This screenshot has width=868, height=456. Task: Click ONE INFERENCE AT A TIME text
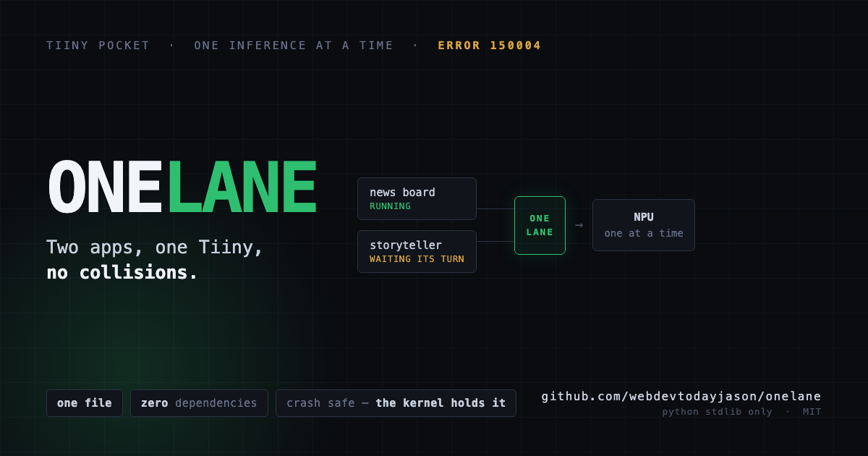tap(294, 45)
